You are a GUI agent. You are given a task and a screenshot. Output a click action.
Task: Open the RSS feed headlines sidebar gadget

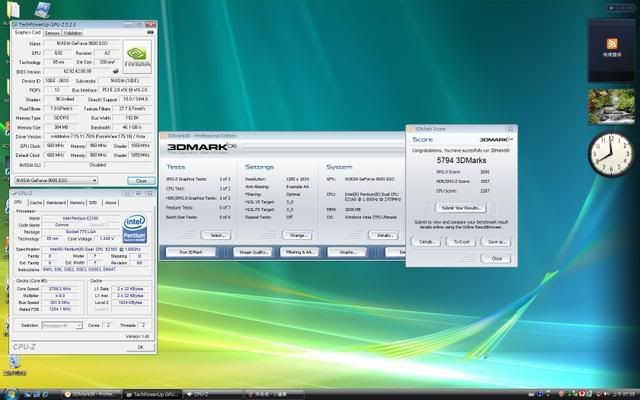pyautogui.click(x=611, y=50)
